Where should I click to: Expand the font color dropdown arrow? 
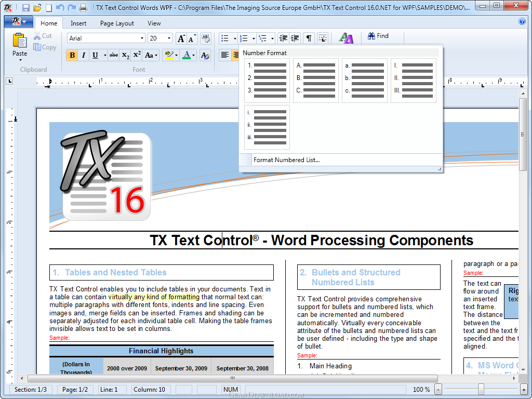point(193,55)
